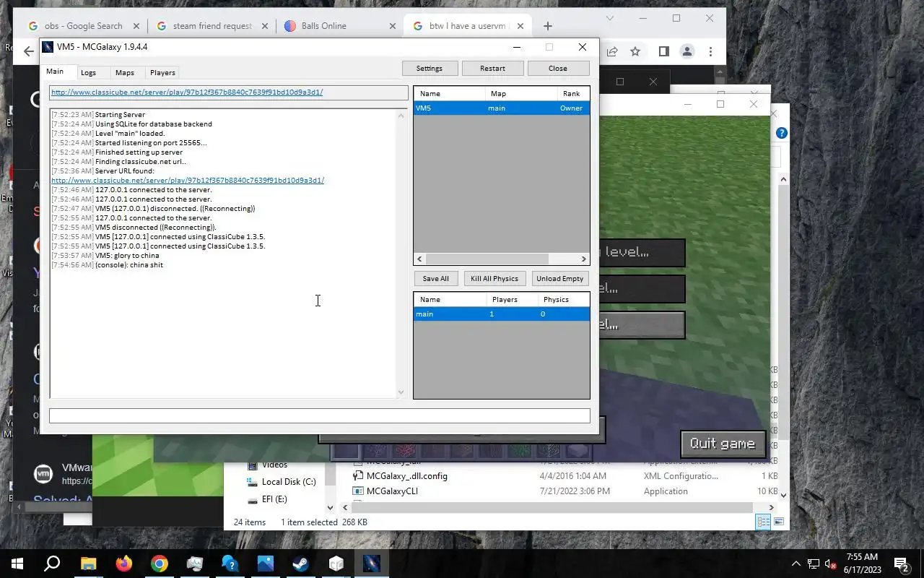Select MCGalaxy_.dll.config file

tap(406, 476)
